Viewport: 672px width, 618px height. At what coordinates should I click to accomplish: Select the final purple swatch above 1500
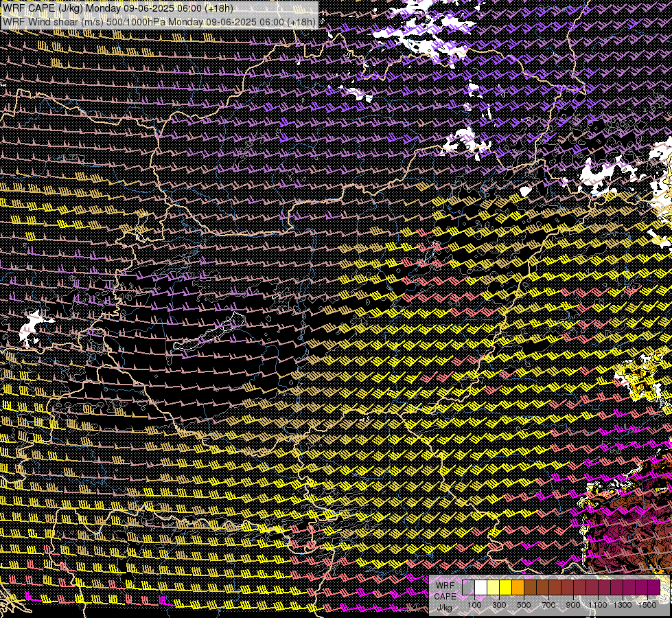coord(653,587)
